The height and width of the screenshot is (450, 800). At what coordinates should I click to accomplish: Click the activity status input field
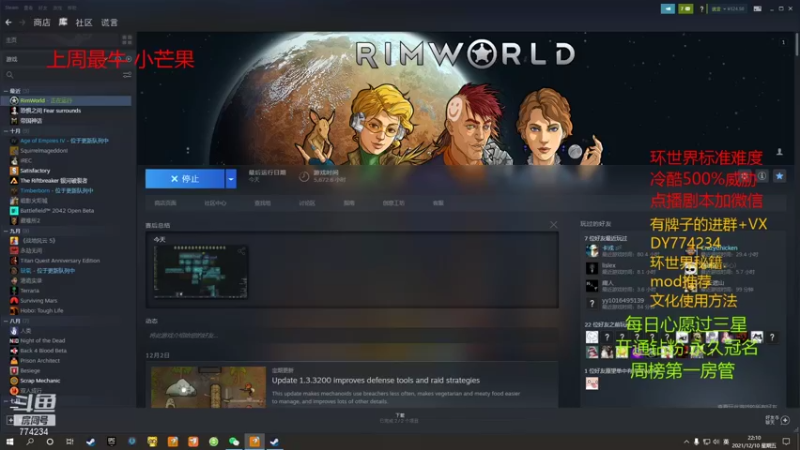click(x=351, y=335)
